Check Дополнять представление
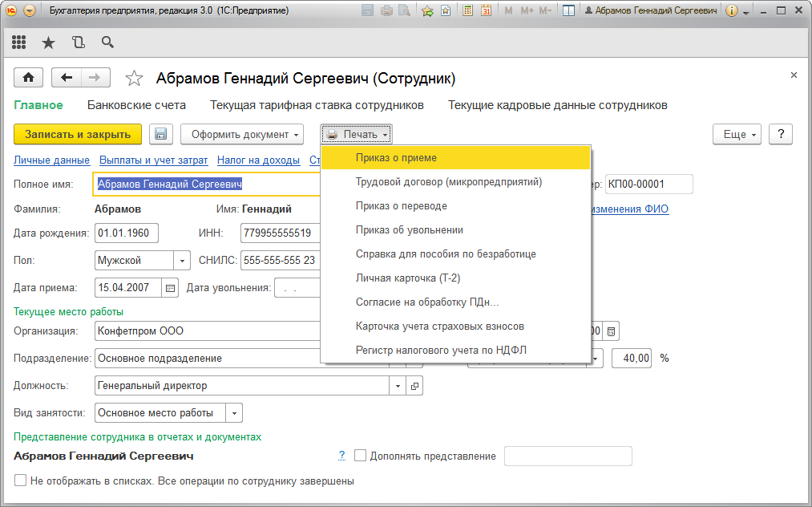 coord(360,456)
